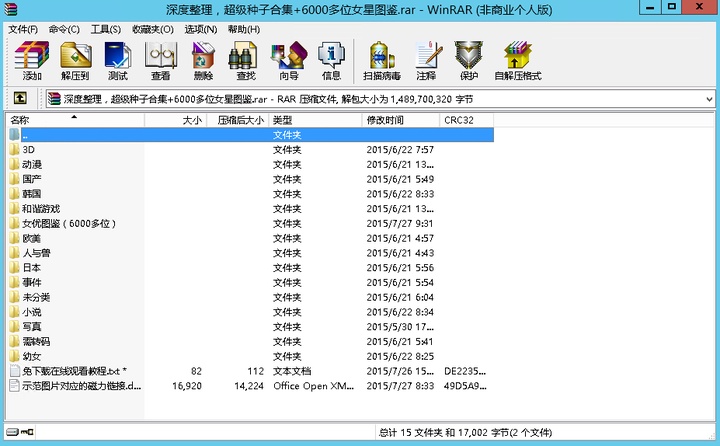Click the up one level button
Image resolution: width=720 pixels, height=446 pixels.
20,99
